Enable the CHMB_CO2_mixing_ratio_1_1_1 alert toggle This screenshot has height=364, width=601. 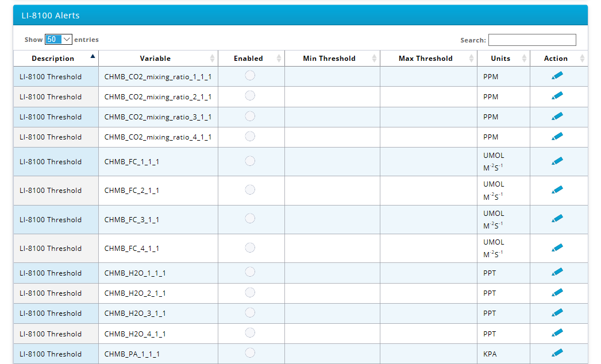click(x=250, y=75)
